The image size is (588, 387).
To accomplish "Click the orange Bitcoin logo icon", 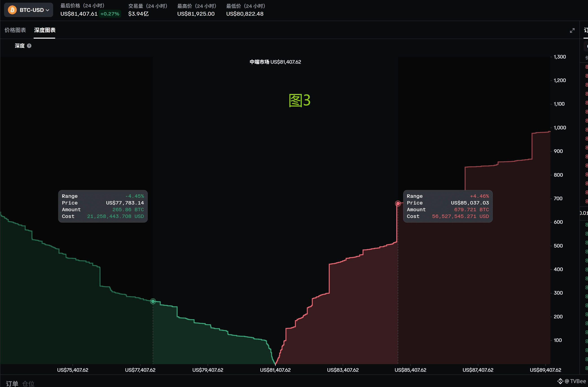I will click(12, 10).
